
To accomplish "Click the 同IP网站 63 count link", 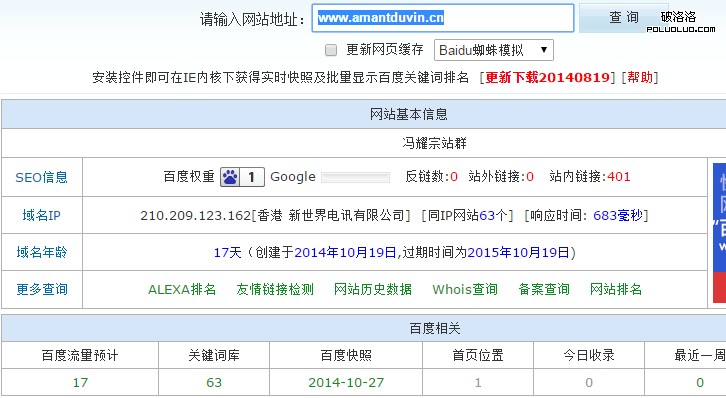I will pos(487,216).
